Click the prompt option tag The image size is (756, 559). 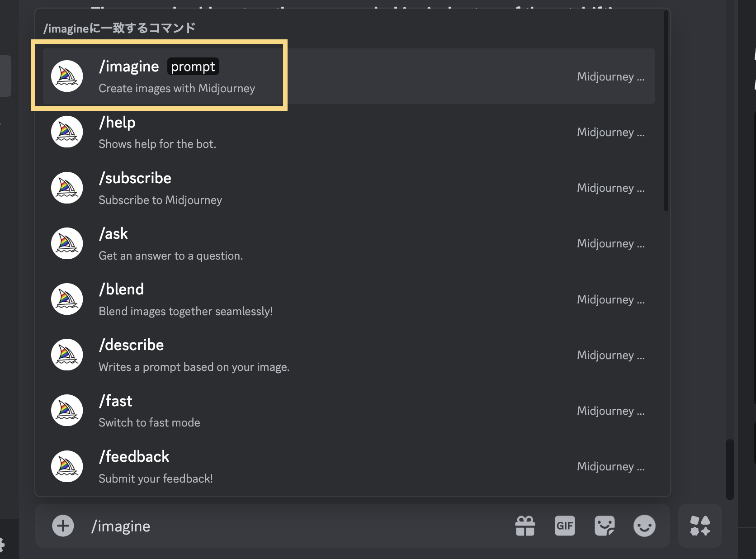pyautogui.click(x=193, y=67)
